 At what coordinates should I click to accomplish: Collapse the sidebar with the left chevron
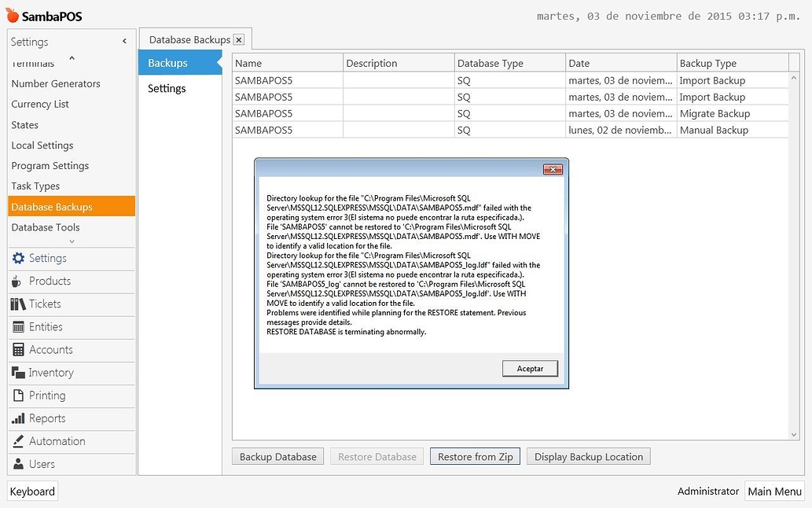(x=123, y=42)
